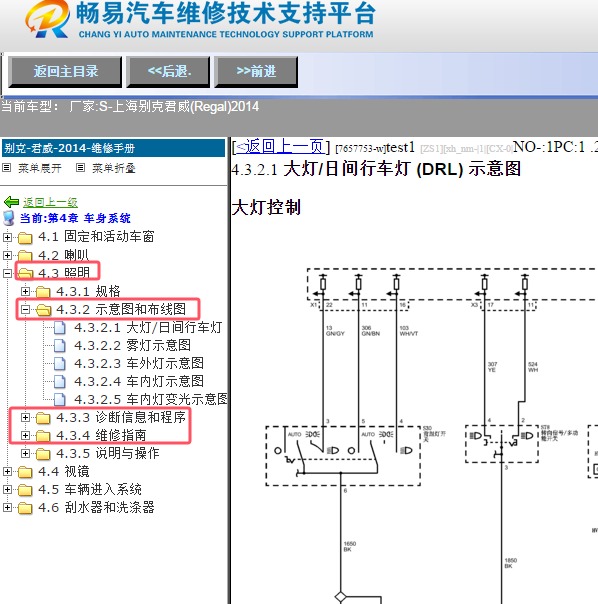Click 菜单展开 to expand all menus
598x604 pixels.
pyautogui.click(x=40, y=168)
